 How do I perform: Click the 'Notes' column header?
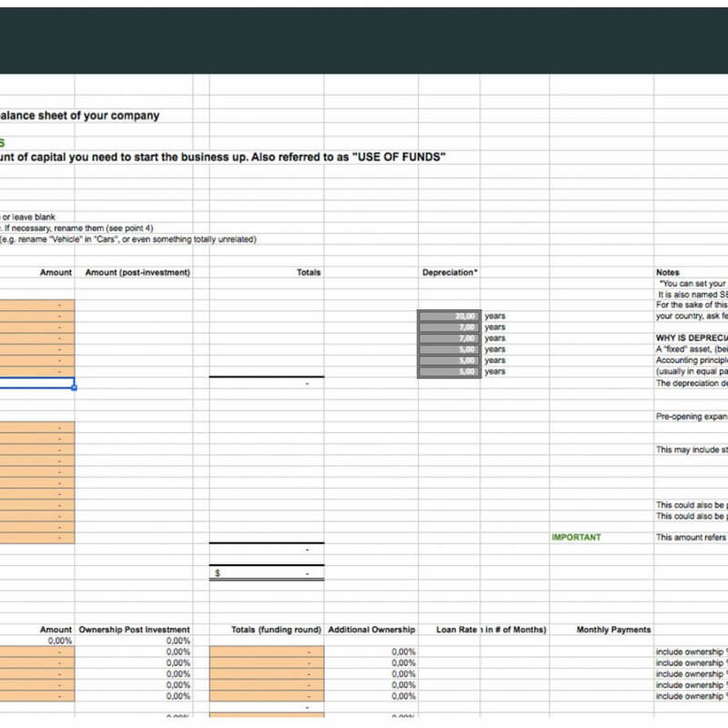[668, 272]
